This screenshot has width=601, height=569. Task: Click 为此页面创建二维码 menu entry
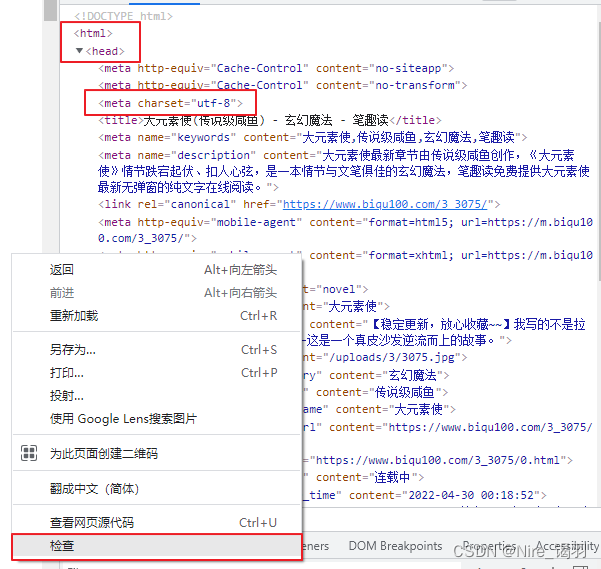pyautogui.click(x=156, y=453)
